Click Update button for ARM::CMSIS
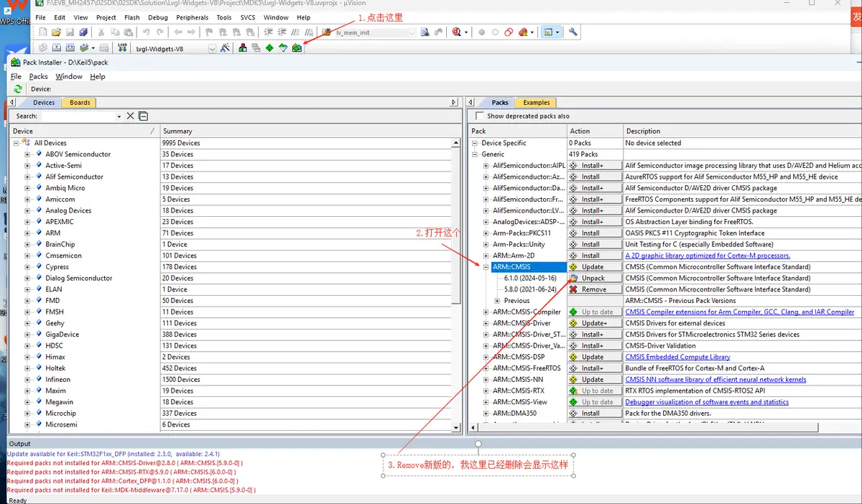 (x=595, y=267)
